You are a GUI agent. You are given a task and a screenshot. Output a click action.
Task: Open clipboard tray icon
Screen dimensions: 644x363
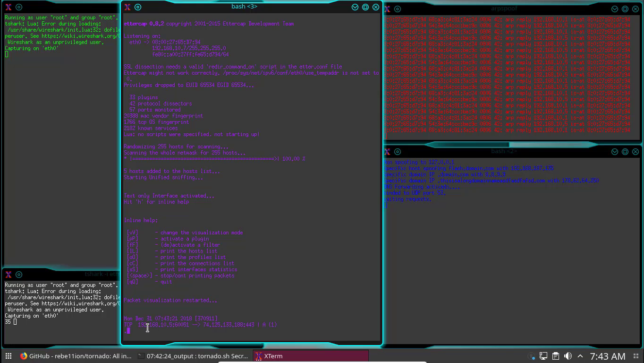tap(556, 356)
